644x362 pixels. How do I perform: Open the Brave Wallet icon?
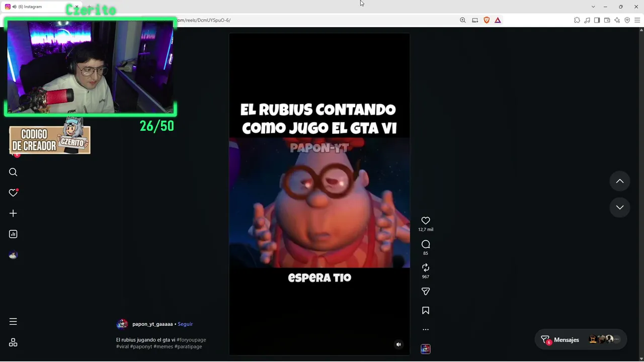click(x=607, y=20)
